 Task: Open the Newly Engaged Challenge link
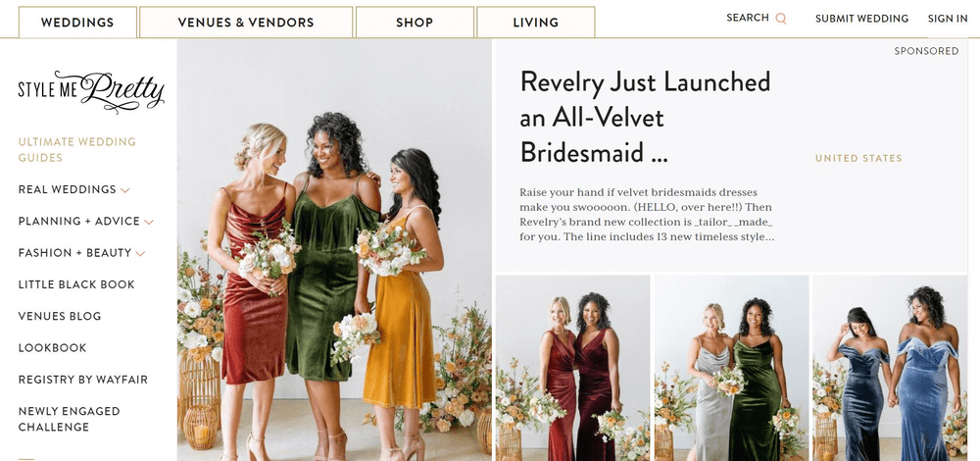(x=69, y=419)
